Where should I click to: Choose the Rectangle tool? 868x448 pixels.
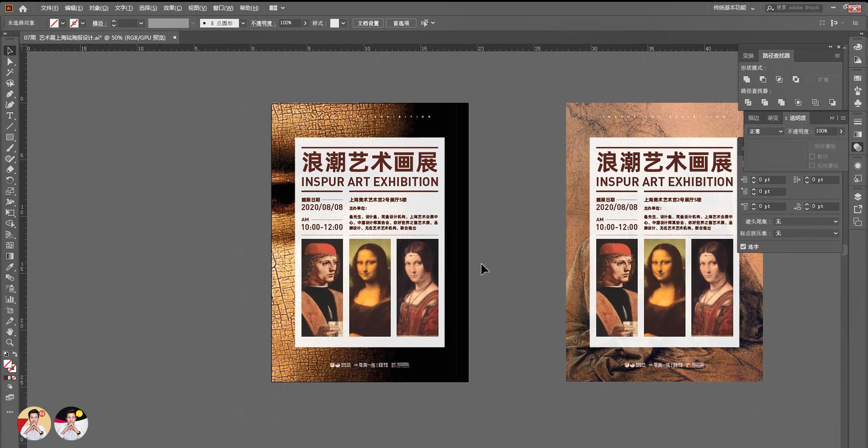click(9, 137)
